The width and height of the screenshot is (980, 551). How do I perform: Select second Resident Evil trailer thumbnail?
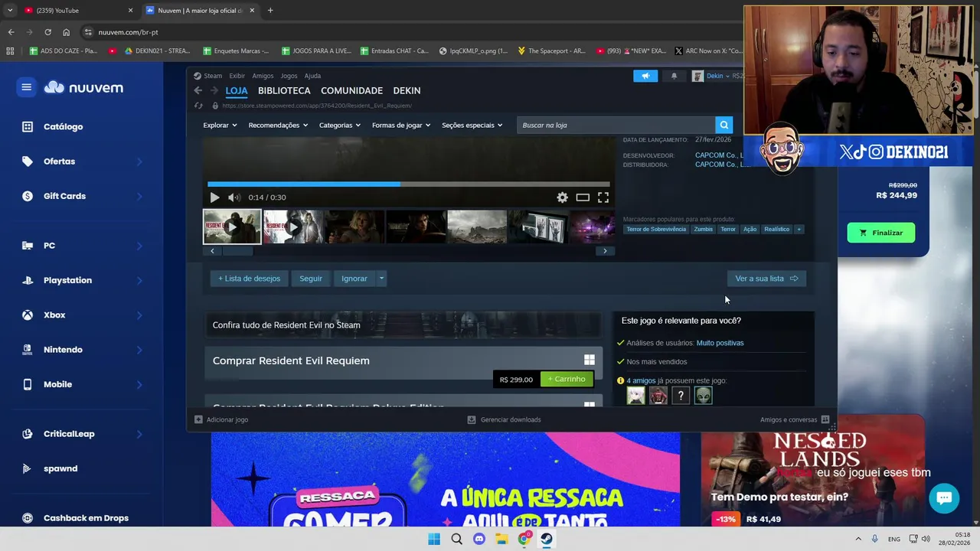click(x=293, y=227)
